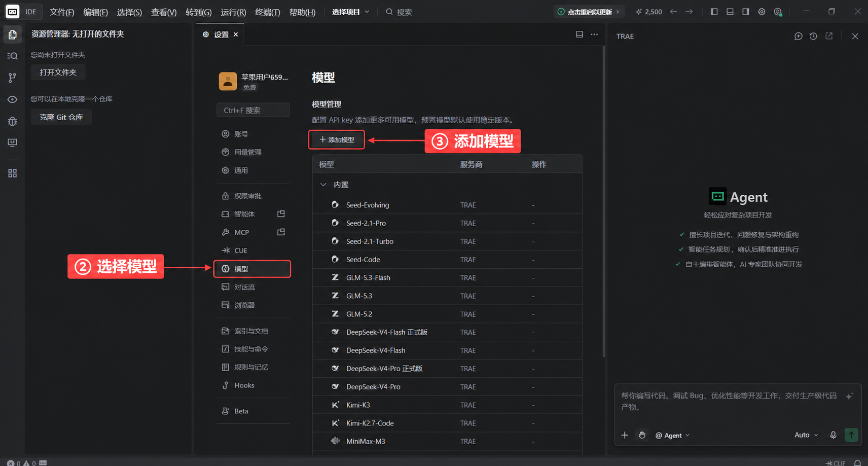The width and height of the screenshot is (868, 466).
Task: Open the 终端(T) menu
Action: 267,12
